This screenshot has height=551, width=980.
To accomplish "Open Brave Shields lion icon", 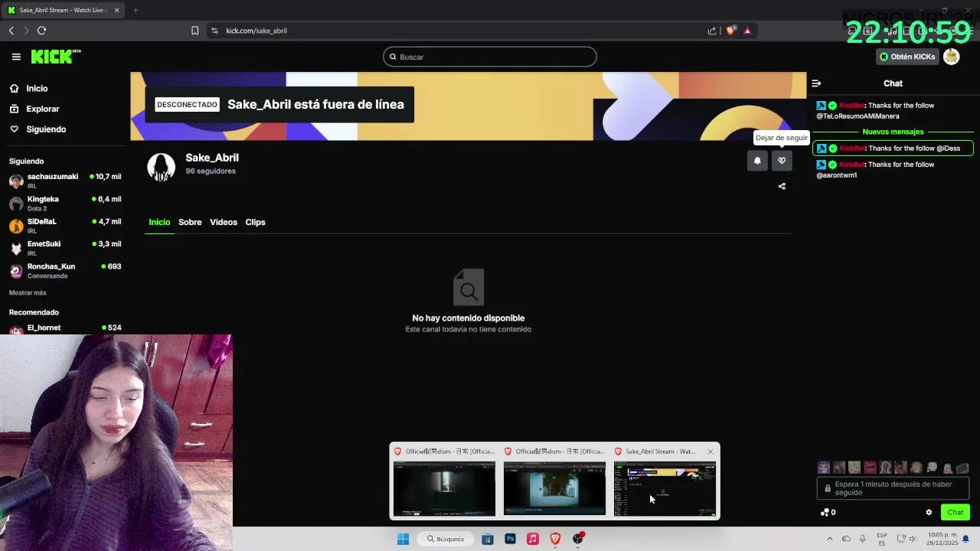I will [730, 31].
